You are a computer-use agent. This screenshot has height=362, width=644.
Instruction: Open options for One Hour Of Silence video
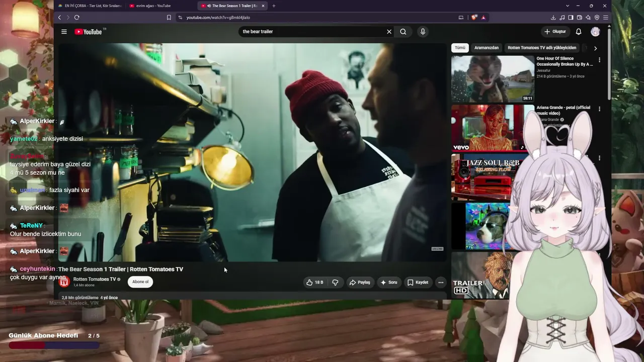pos(599,60)
